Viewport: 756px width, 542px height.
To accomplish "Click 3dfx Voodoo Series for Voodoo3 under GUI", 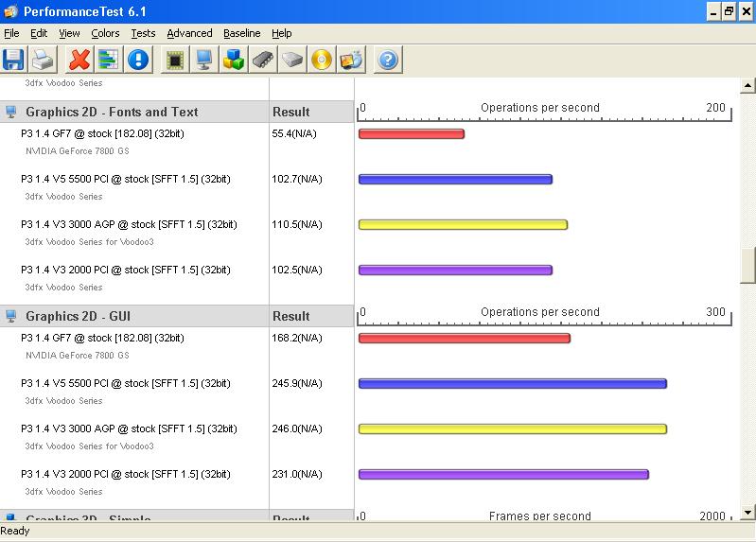I will pyautogui.click(x=89, y=446).
